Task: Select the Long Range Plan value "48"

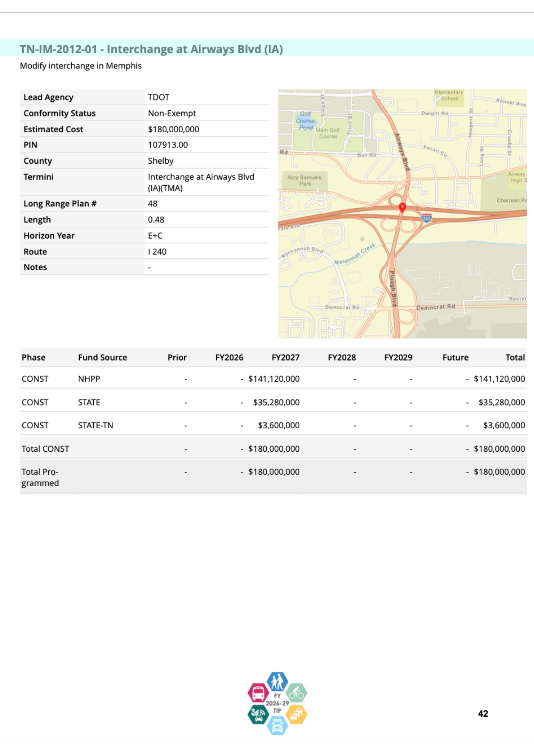Action: pos(153,204)
